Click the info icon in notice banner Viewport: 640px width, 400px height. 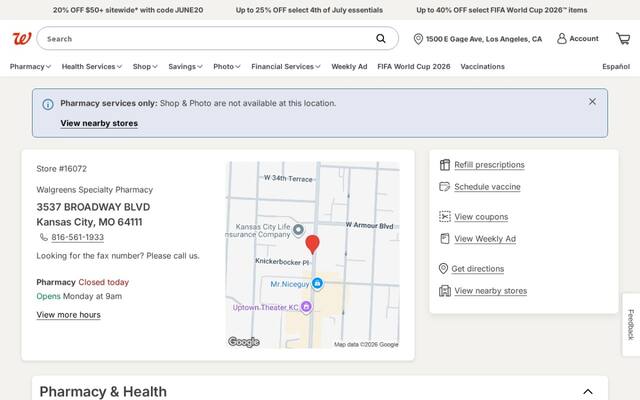(48, 104)
